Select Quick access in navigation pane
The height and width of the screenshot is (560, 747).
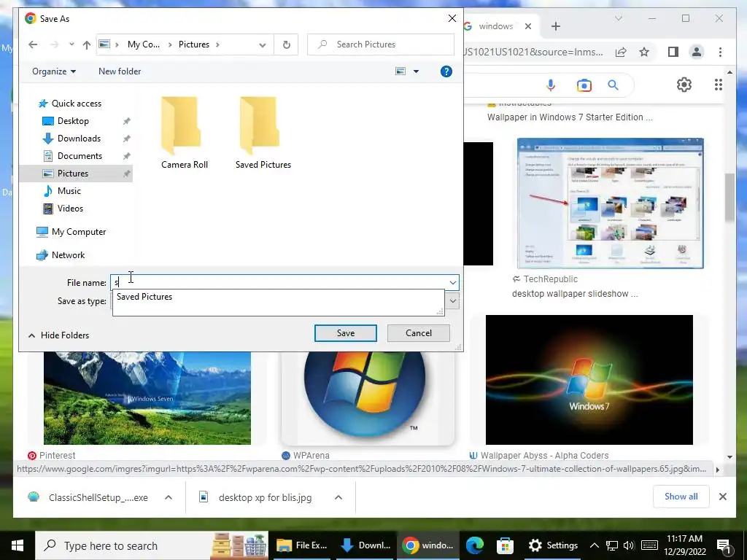(x=71, y=104)
